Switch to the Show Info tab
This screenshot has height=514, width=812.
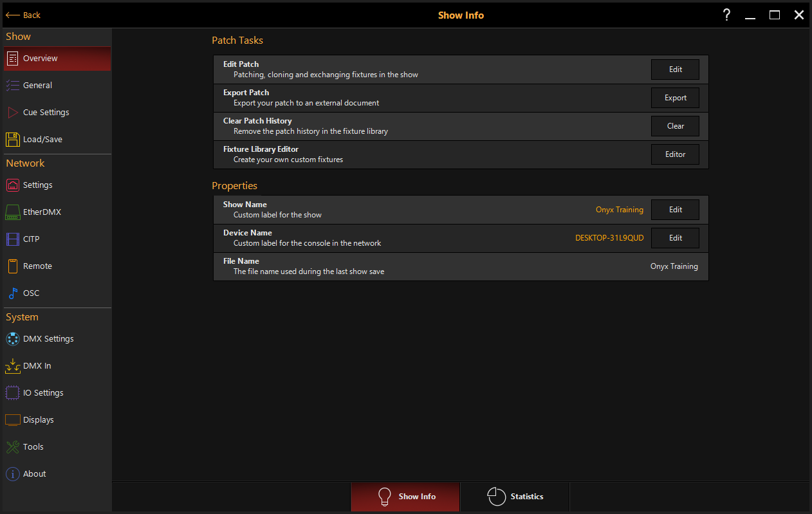click(x=405, y=497)
